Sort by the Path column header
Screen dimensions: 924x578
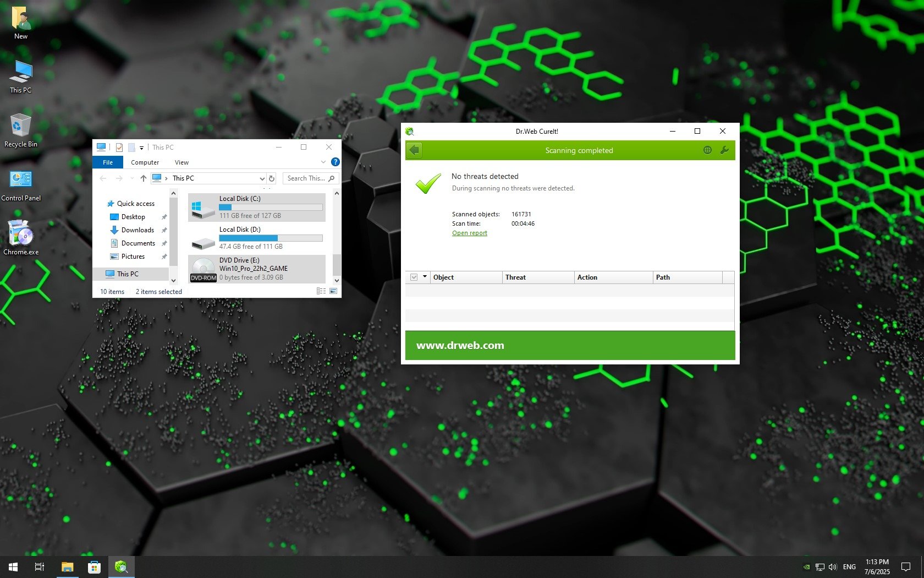point(687,277)
